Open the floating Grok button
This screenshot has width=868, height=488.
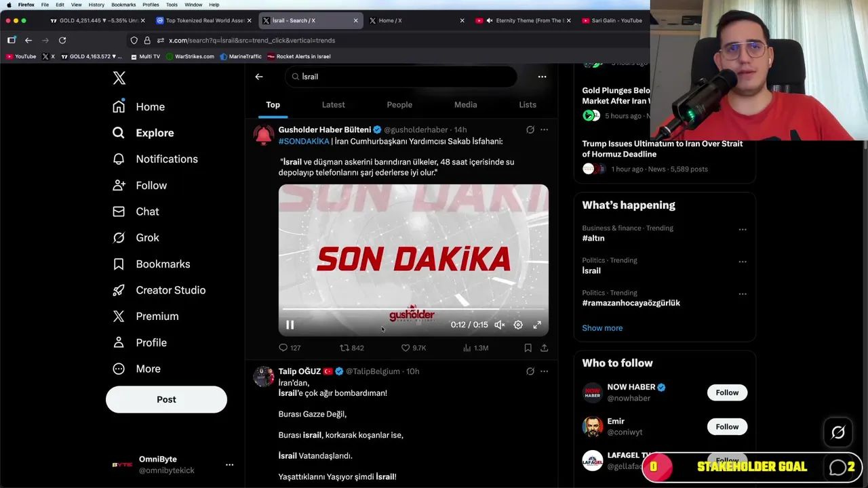click(x=838, y=432)
